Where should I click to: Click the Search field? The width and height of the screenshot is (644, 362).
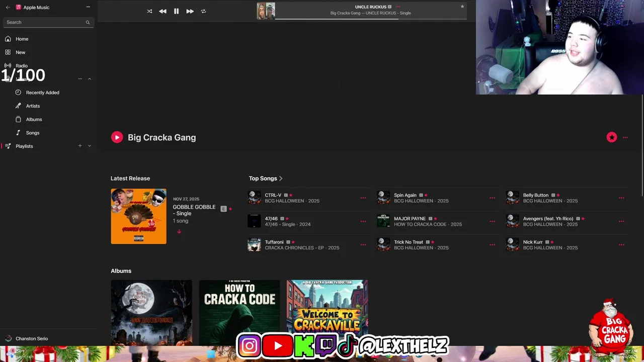[x=48, y=22]
